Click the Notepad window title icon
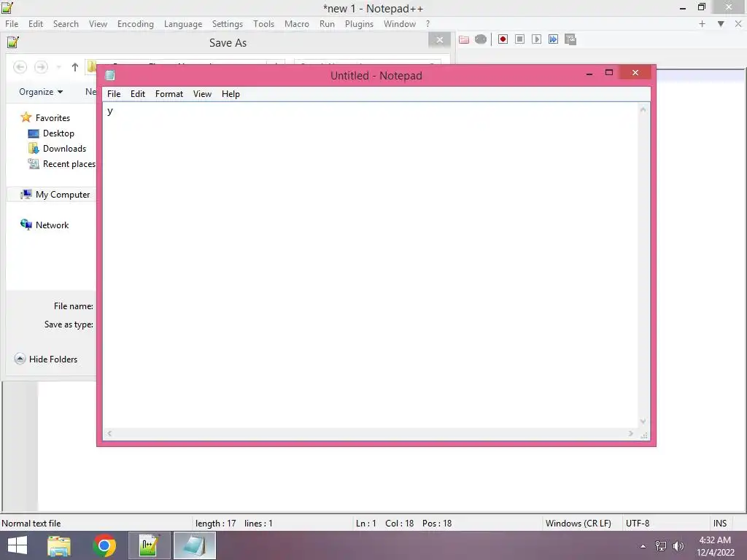The width and height of the screenshot is (747, 560). pos(110,75)
